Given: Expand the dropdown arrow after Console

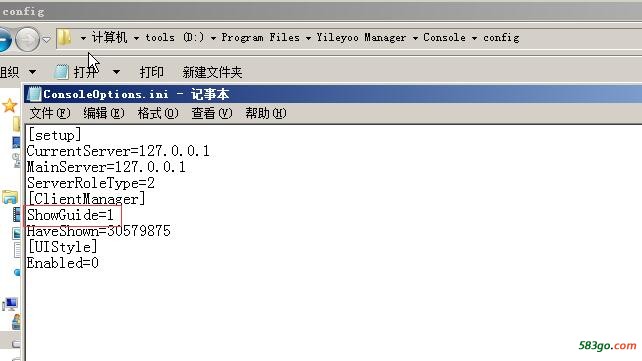Looking at the screenshot, I should coord(474,38).
